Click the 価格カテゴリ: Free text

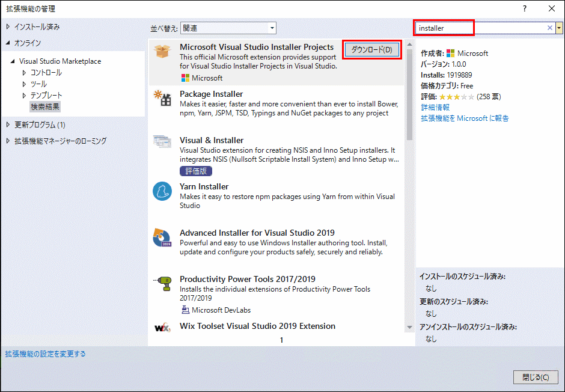[447, 86]
